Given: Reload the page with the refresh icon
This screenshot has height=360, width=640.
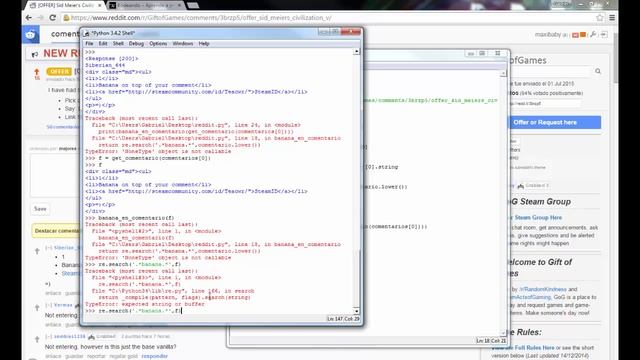Looking at the screenshot, I should point(53,18).
